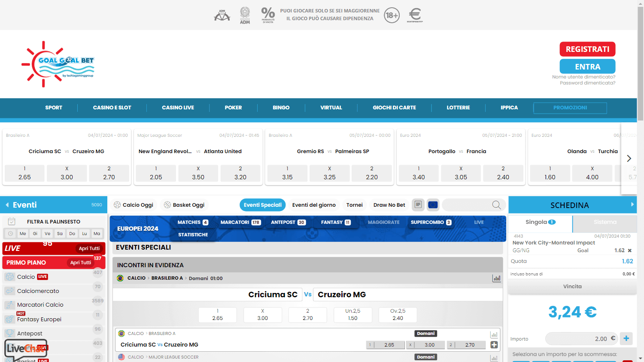Open the POKER menu
The image size is (644, 362).
click(233, 108)
